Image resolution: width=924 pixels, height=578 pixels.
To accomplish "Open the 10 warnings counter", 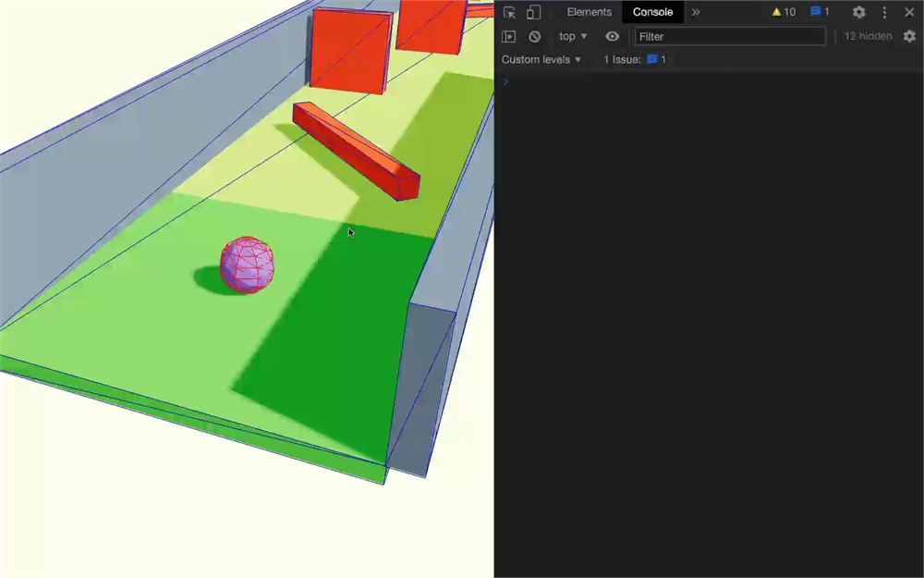I will click(x=784, y=12).
